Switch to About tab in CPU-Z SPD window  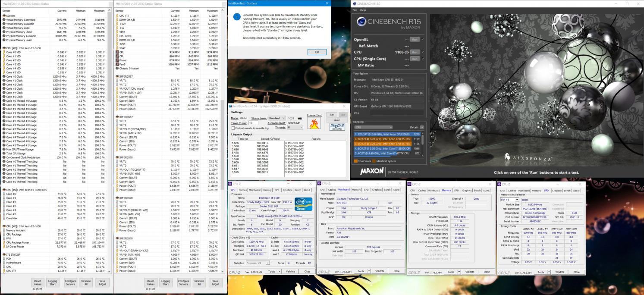point(576,190)
